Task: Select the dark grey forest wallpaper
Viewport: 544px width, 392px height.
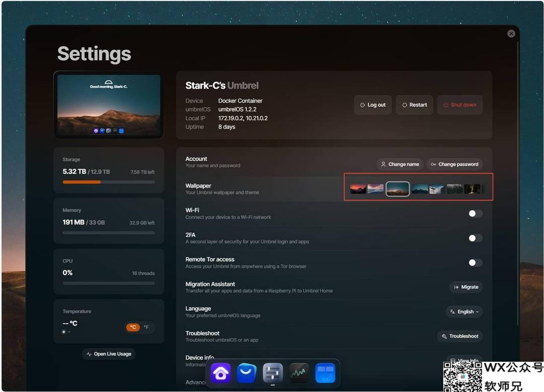Action: (455, 189)
